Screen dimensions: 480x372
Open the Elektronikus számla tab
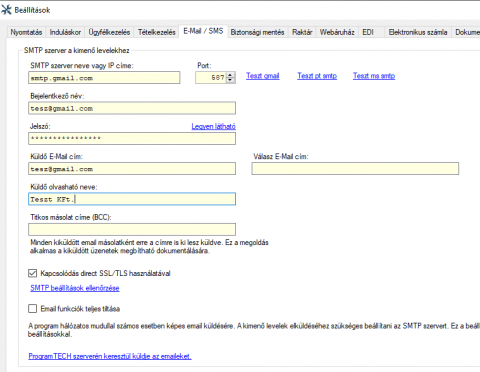click(x=418, y=32)
